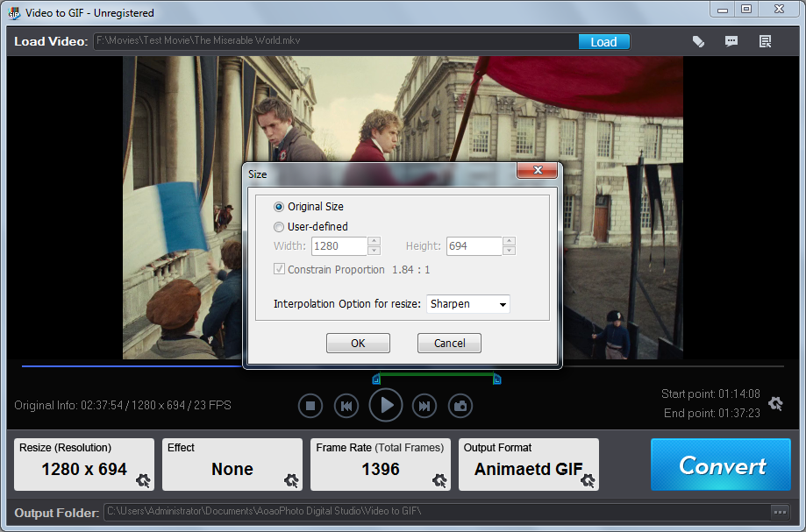Start conversion with Convert button
The image size is (806, 532).
(721, 465)
